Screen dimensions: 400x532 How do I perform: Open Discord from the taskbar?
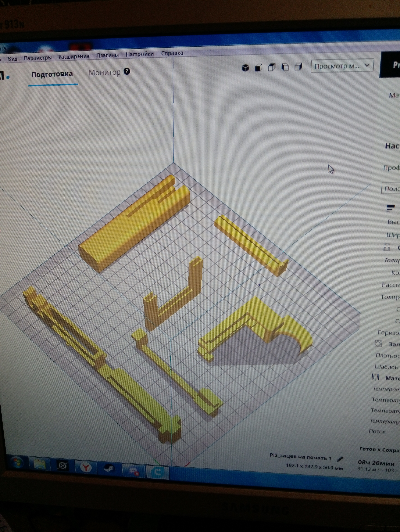[133, 470]
